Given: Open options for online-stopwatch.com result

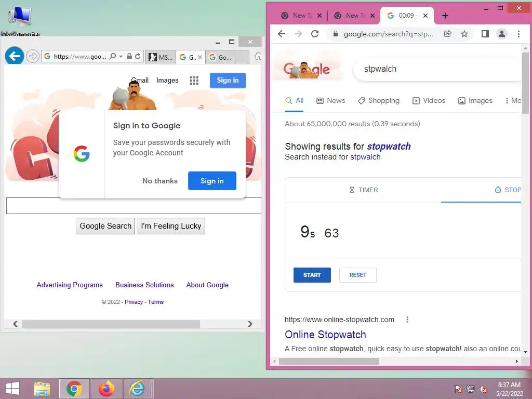Looking at the screenshot, I should coord(407,320).
